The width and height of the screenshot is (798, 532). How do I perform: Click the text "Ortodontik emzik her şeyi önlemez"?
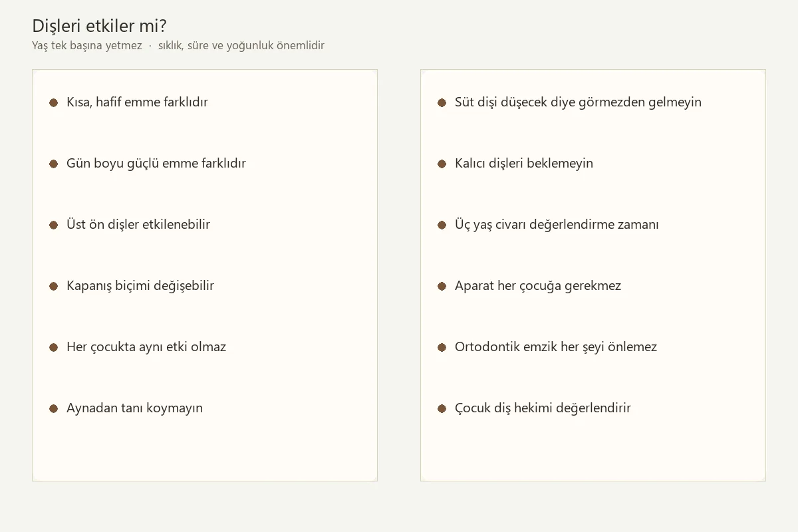[x=556, y=346]
